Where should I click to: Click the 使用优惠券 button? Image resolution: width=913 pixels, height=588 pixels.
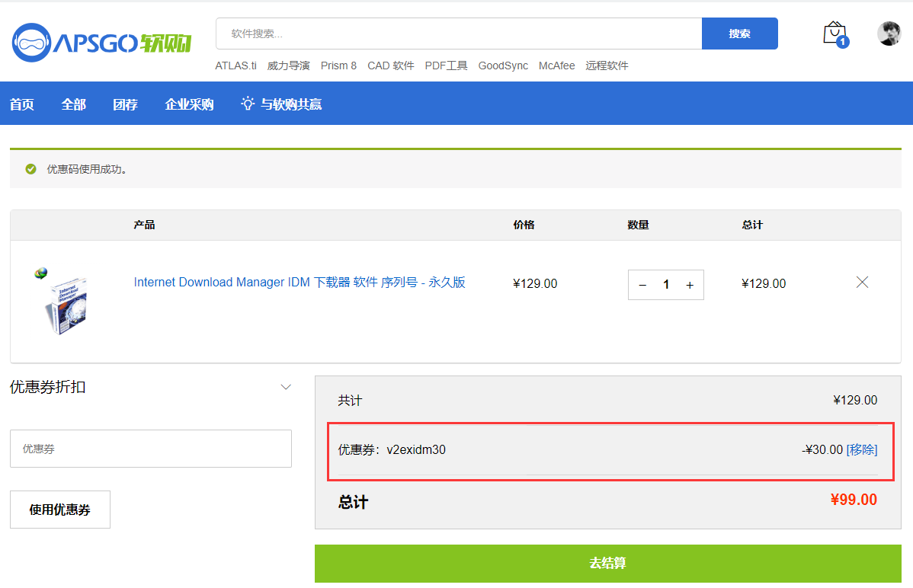coord(60,510)
